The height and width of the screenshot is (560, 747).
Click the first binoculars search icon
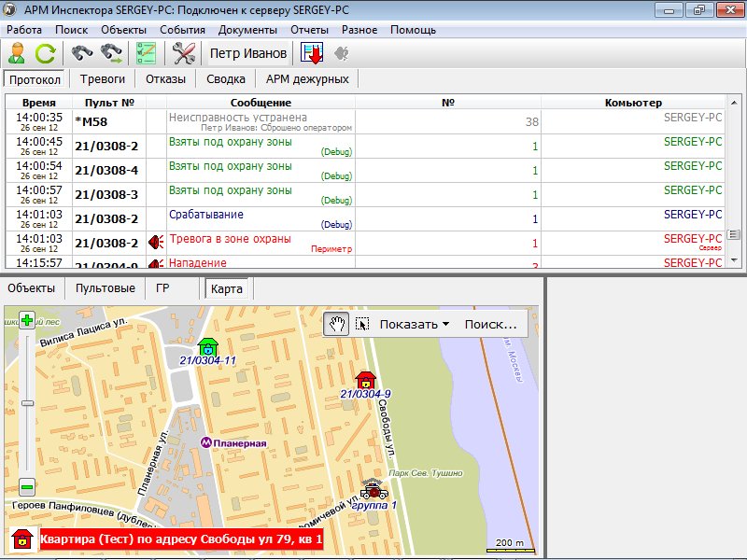pyautogui.click(x=84, y=53)
